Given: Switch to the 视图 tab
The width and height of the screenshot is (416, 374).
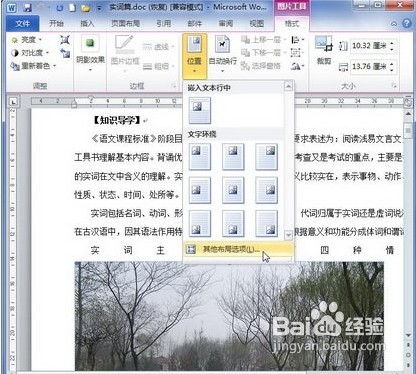Looking at the screenshot, I should click(x=257, y=24).
